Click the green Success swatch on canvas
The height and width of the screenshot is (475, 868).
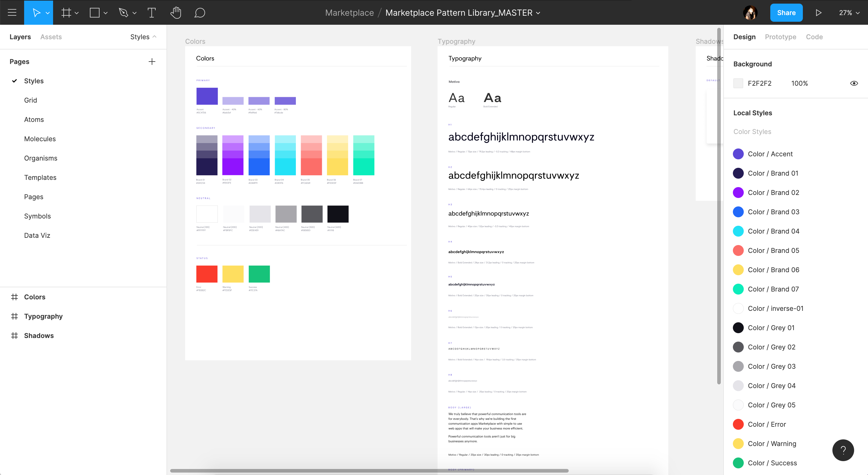click(259, 274)
